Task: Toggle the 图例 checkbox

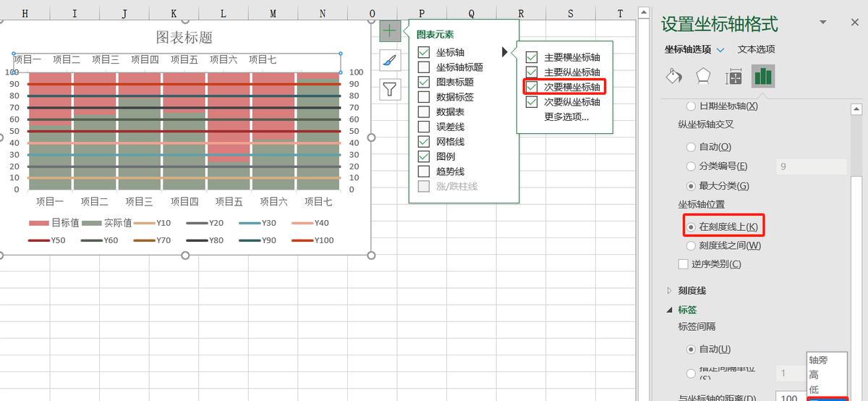Action: click(x=424, y=156)
